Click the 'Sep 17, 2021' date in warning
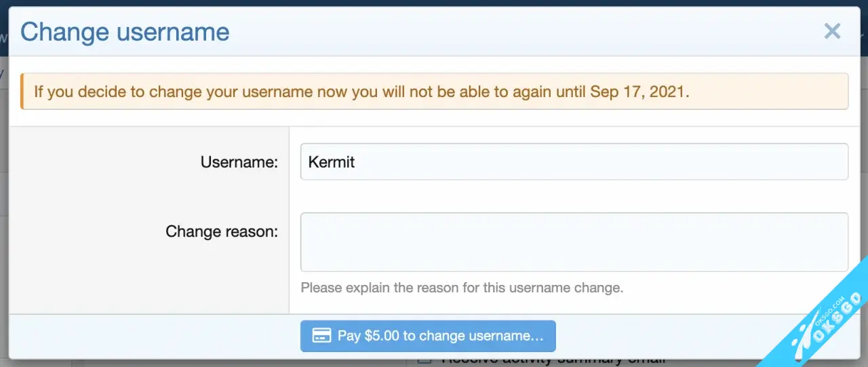The width and height of the screenshot is (868, 367). click(639, 92)
